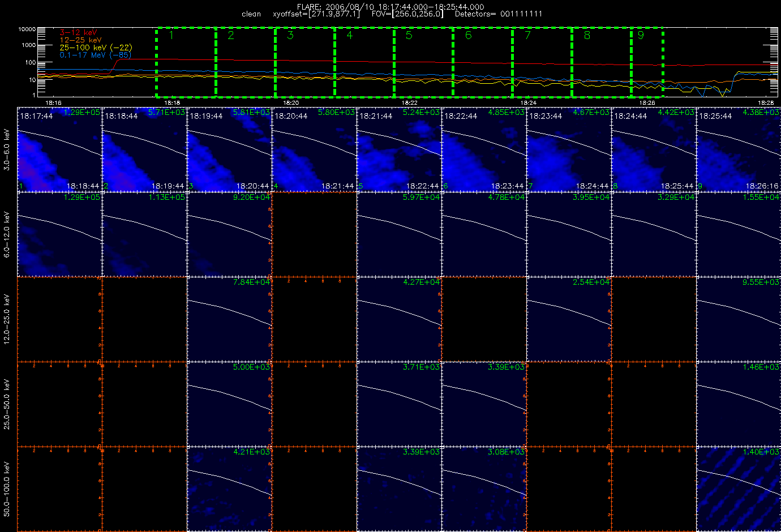Click the '18:22' time axis label
This screenshot has width=781, height=532.
410,103
